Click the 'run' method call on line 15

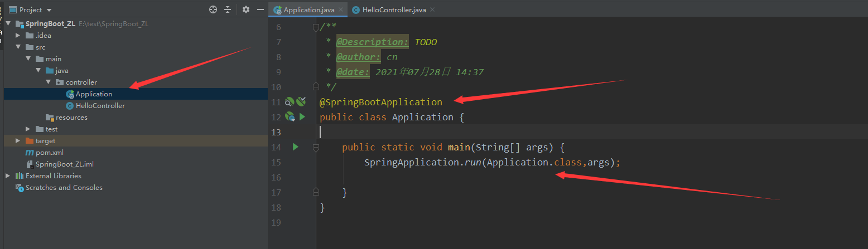473,163
